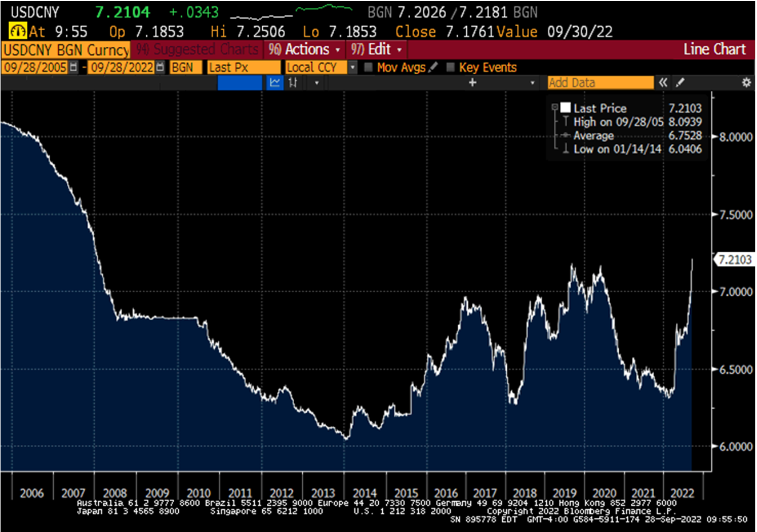Viewport: 757px width, 532px height.
Task: Add a study using the plus icon
Action: click(x=472, y=83)
